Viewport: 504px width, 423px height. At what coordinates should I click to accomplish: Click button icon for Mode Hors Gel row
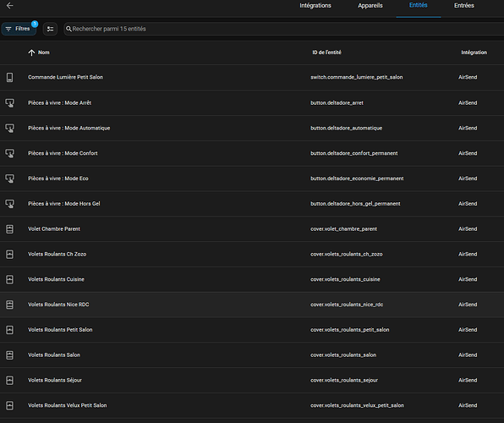9,204
